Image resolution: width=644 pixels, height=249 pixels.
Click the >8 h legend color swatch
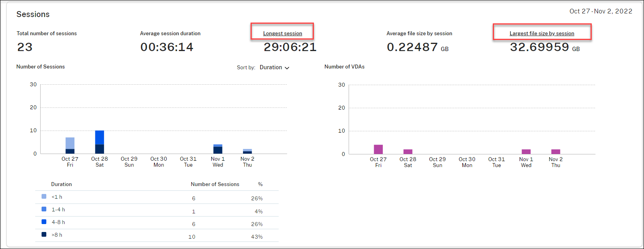point(44,234)
